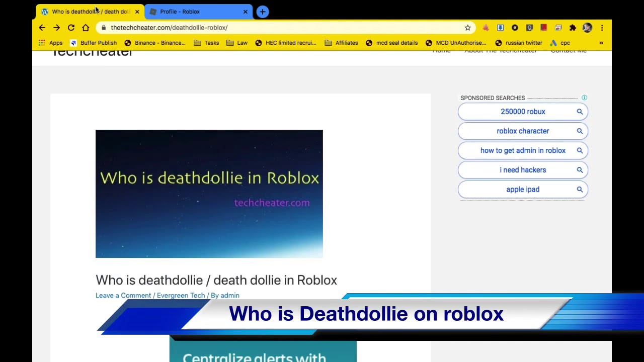This screenshot has height=362, width=644.
Task: Search sponsored term i need hackers
Action: [523, 170]
